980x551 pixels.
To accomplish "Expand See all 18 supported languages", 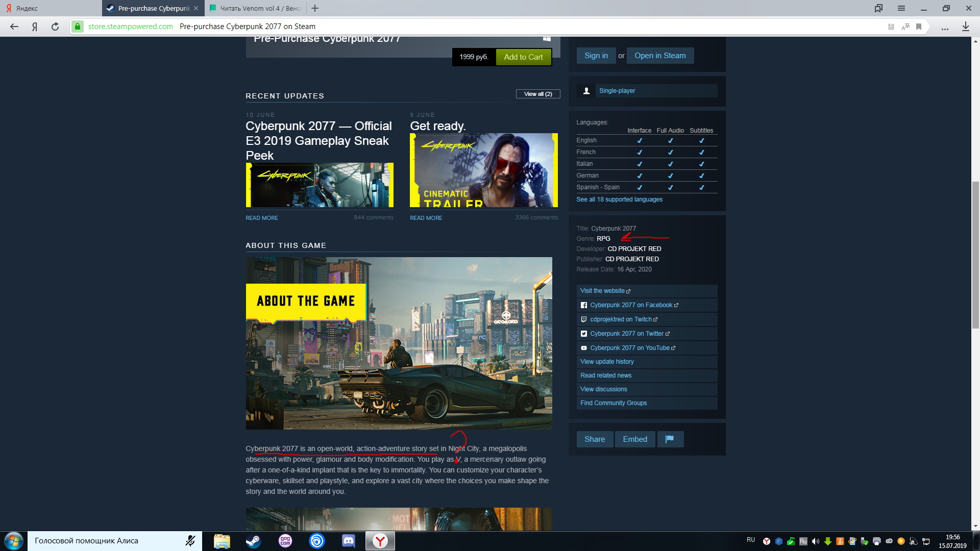I will click(619, 199).
